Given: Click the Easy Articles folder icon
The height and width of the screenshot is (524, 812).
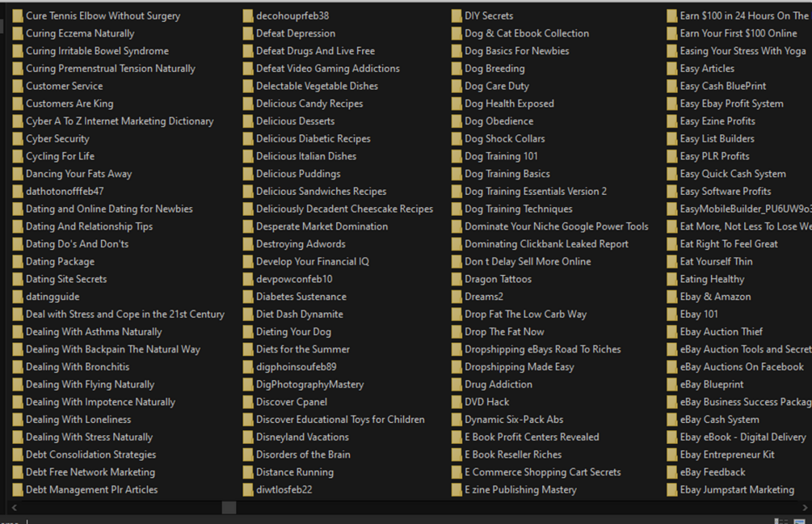Looking at the screenshot, I should (x=671, y=69).
